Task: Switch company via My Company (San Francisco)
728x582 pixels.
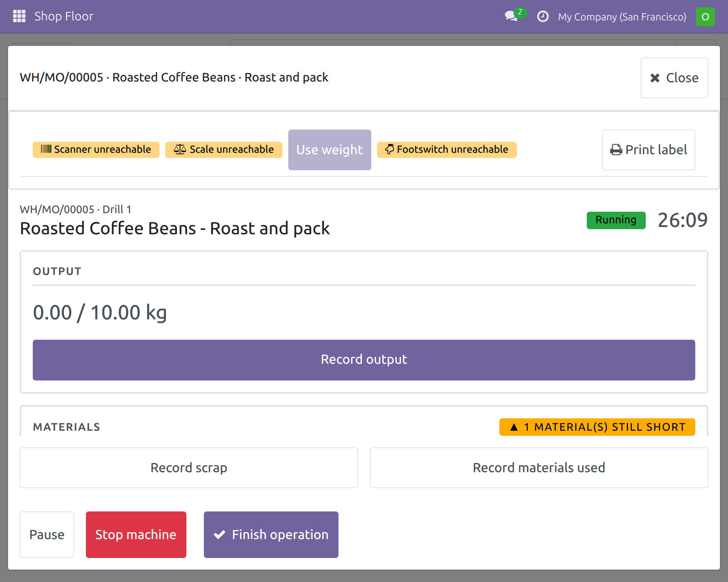Action: [x=622, y=17]
